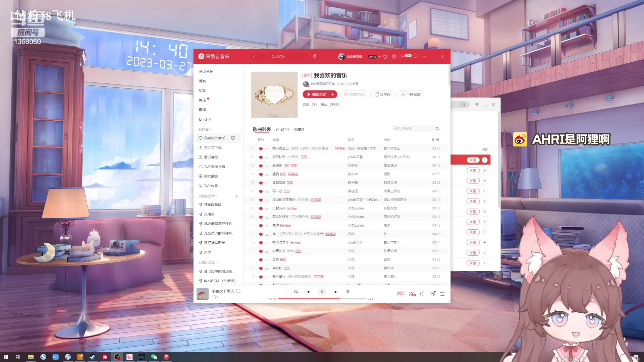The width and height of the screenshot is (644, 362).
Task: Add all songs to queue with plus
Action: [333, 95]
